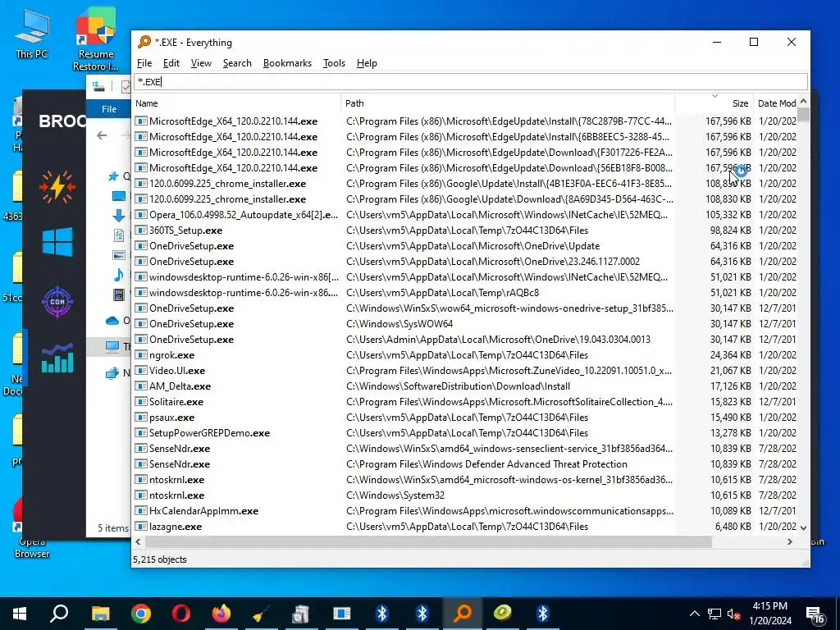The width and height of the screenshot is (840, 630).
Task: Click the COM target icon in dark sidebar
Action: (57, 302)
